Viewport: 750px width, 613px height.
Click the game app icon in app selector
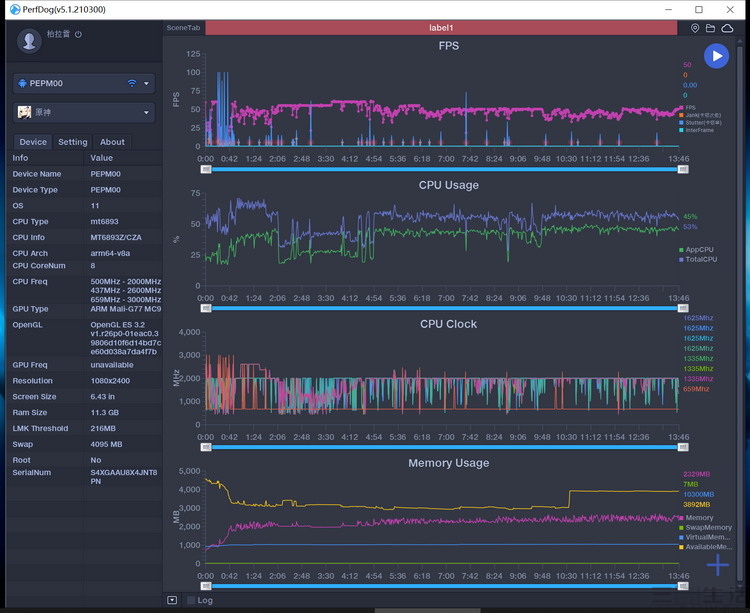[24, 112]
